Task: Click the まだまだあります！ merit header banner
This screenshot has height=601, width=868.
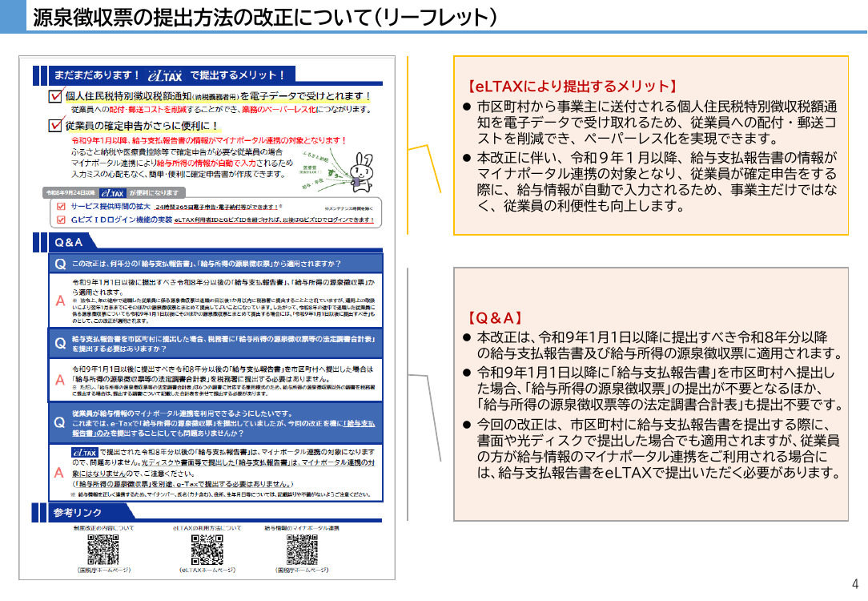Action: tap(172, 75)
